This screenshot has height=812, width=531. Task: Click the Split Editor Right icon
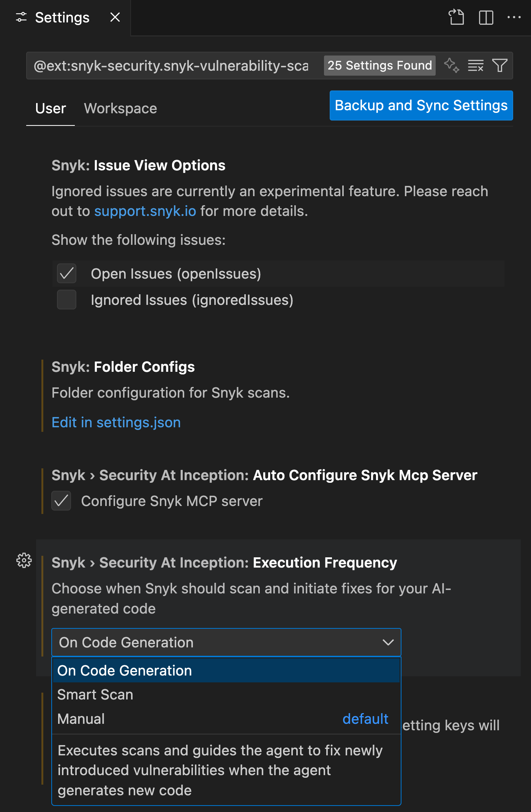click(x=486, y=17)
